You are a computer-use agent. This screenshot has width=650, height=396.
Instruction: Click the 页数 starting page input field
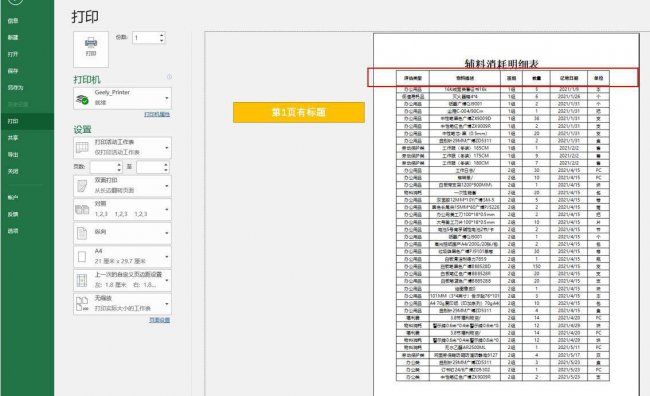[x=103, y=167]
